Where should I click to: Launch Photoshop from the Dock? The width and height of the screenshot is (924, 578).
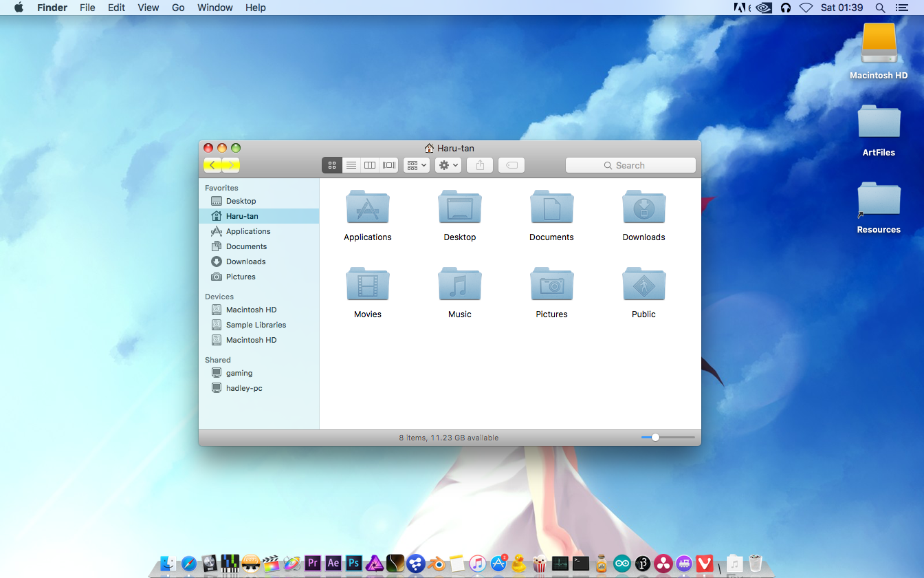[353, 564]
